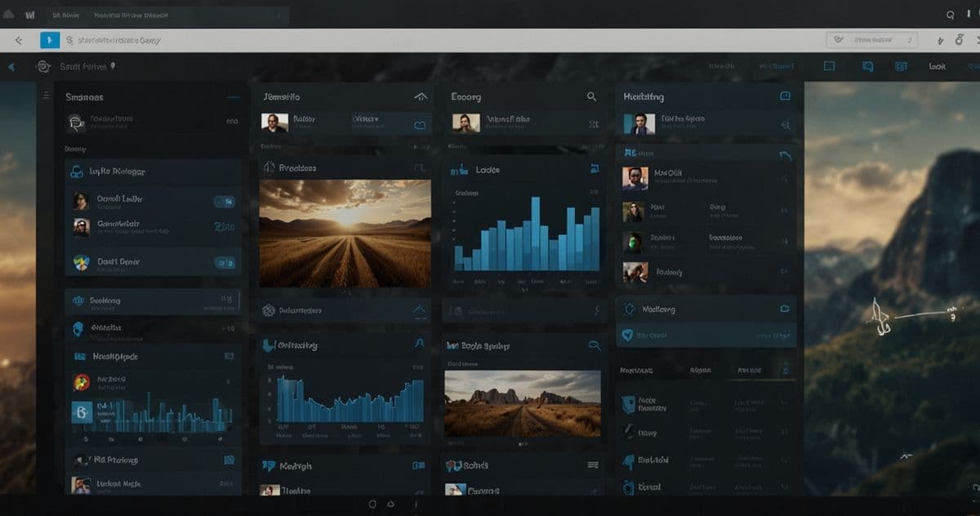The width and height of the screenshot is (980, 516).
Task: Click the list lines icon in the bottom third panel
Action: pos(593,465)
